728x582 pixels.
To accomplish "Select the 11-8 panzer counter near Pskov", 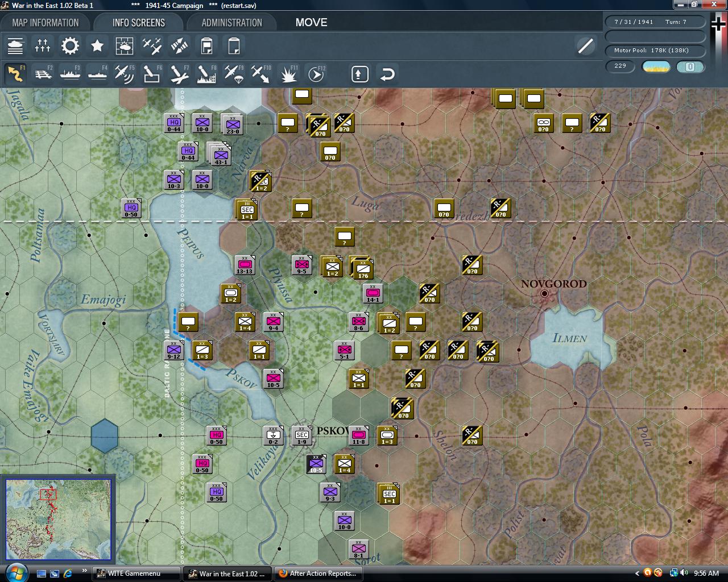I will (x=358, y=435).
